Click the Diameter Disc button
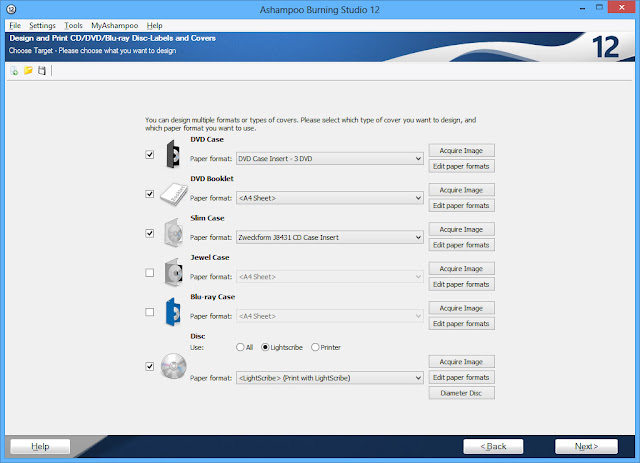The height and width of the screenshot is (463, 640). click(x=461, y=393)
